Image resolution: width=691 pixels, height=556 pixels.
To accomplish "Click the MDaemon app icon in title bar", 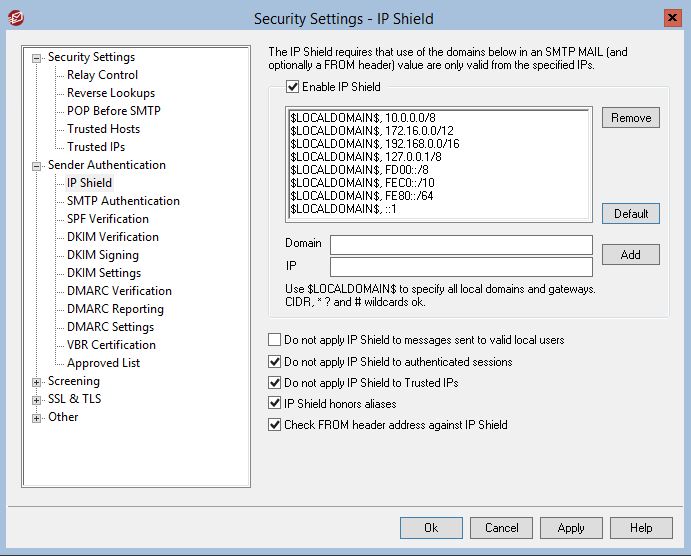I will point(16,18).
